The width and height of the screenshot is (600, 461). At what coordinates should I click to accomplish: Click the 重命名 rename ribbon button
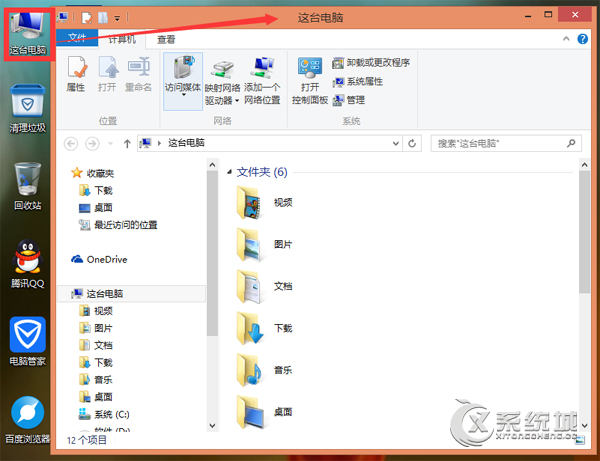138,75
